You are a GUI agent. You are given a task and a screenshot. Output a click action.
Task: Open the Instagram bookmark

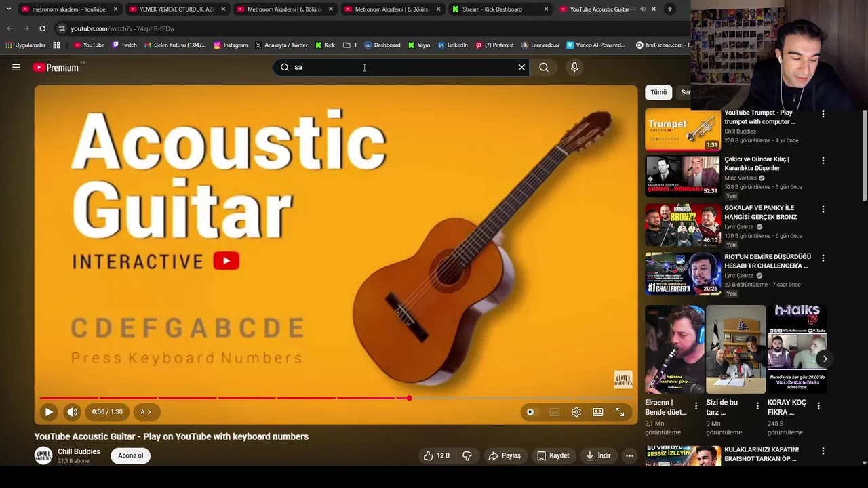231,45
